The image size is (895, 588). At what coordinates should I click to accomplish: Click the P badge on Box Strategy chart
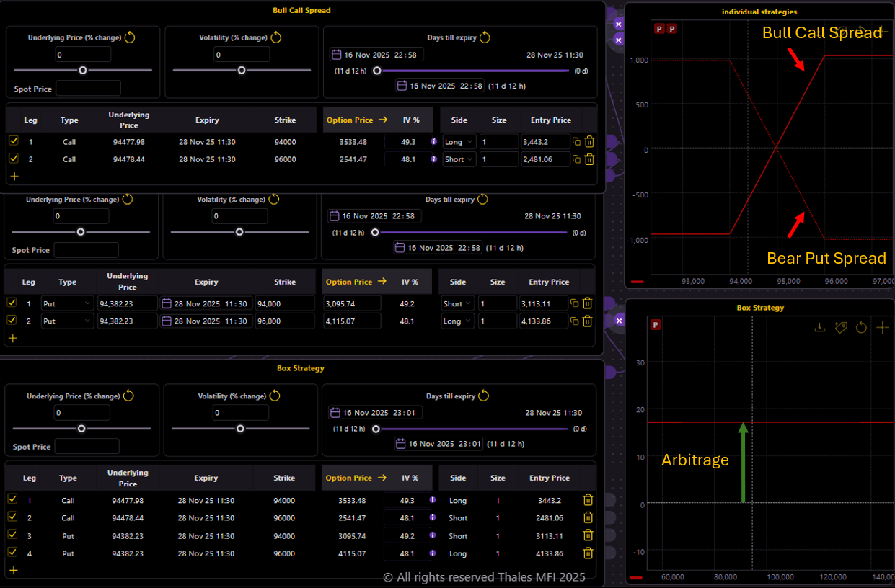click(x=656, y=325)
